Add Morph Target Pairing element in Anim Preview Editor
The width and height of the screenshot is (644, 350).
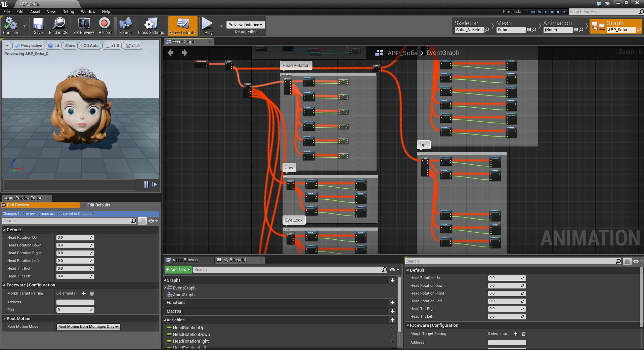[x=84, y=294]
